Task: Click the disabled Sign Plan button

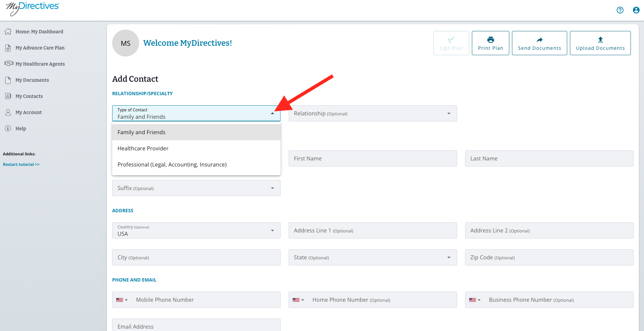Action: coord(451,43)
